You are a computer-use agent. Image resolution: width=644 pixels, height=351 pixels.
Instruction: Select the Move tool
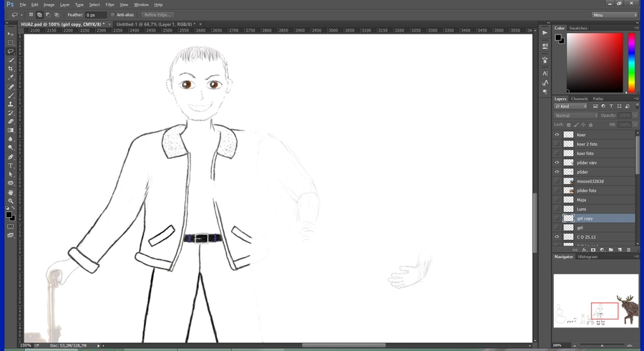pyautogui.click(x=11, y=34)
